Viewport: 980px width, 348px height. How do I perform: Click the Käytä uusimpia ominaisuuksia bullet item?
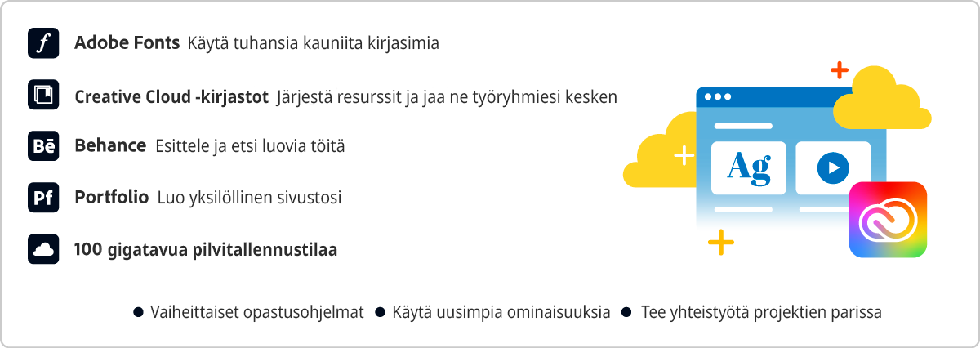(x=501, y=313)
